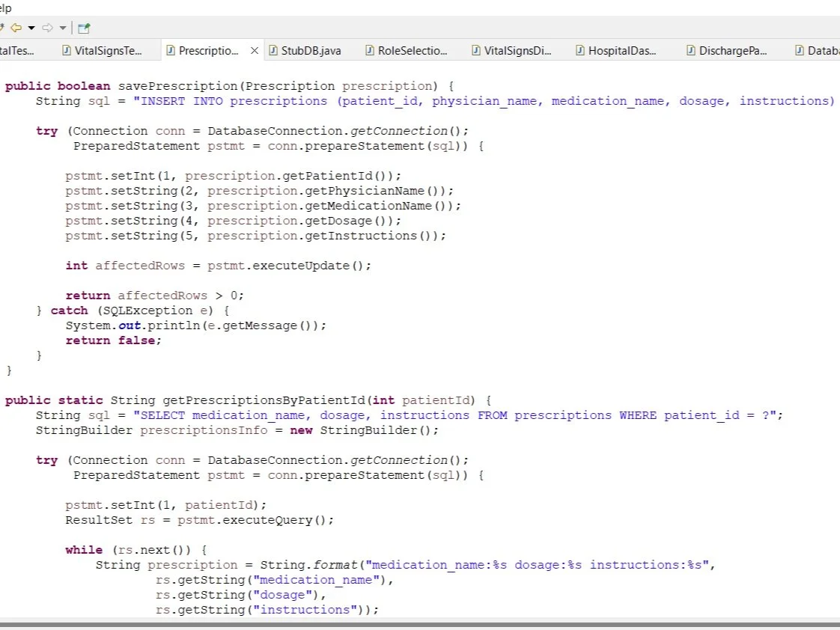This screenshot has width=840, height=630.
Task: Click rs.getString("dosage") line
Action: (x=240, y=596)
